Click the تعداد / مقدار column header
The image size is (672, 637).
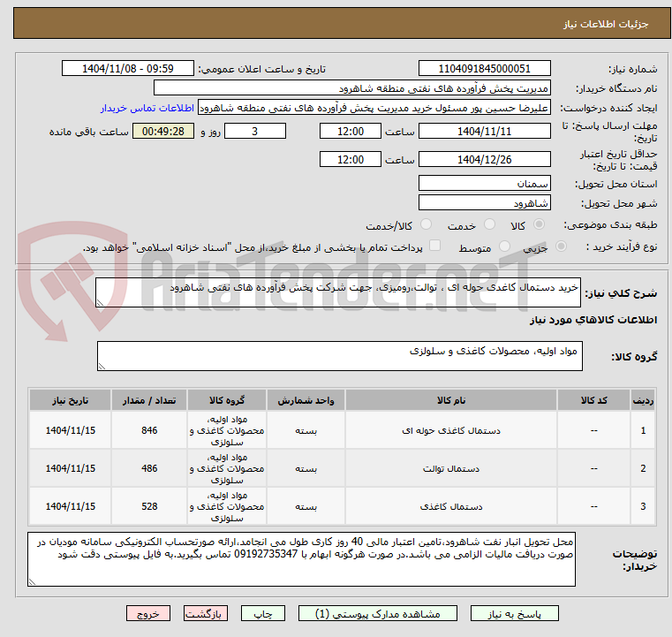(x=149, y=400)
